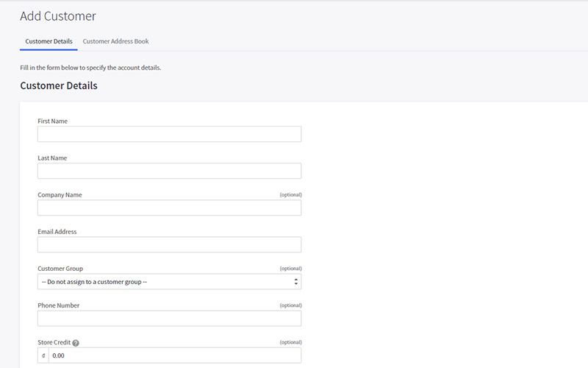Select the Customer Details tab

tap(49, 41)
